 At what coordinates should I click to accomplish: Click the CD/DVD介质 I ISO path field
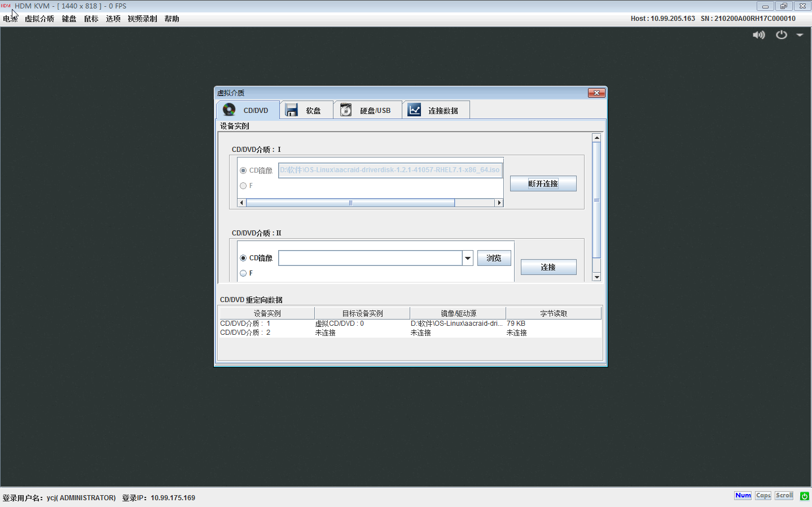coord(390,170)
